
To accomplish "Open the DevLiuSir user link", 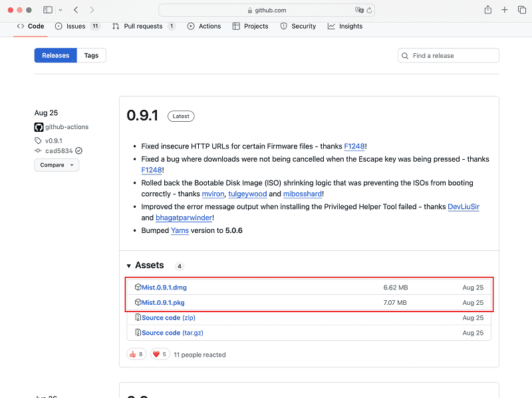I will click(464, 207).
